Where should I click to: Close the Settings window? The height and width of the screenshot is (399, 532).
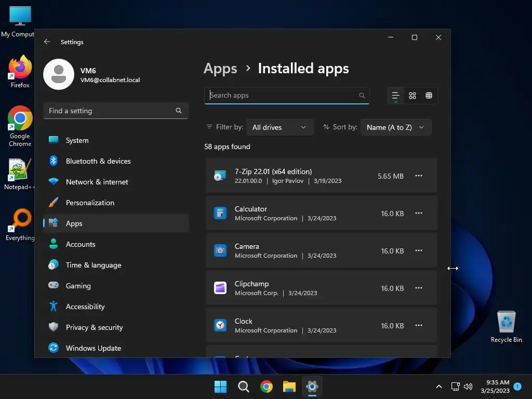[x=438, y=37]
